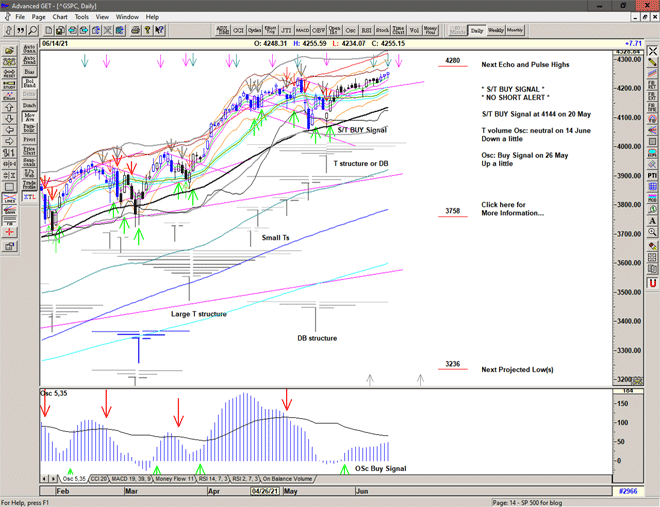Open the Chart menu
660x507 pixels.
point(60,17)
